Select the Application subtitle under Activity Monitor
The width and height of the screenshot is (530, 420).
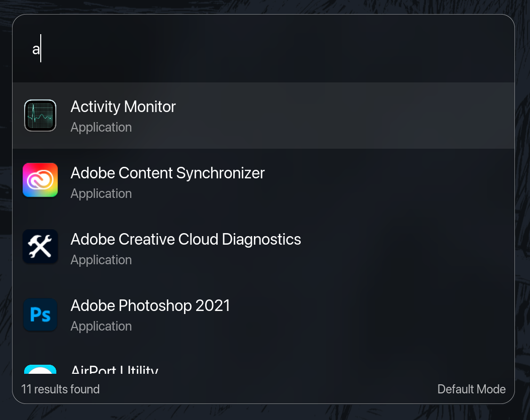101,127
